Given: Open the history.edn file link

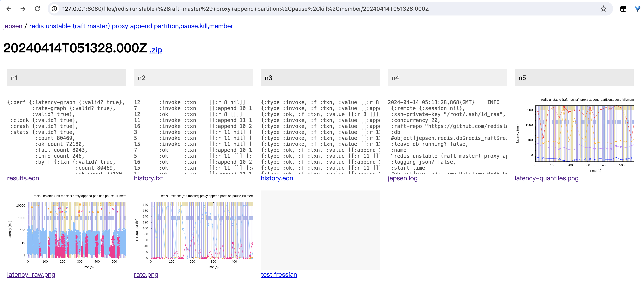Looking at the screenshot, I should tap(277, 178).
